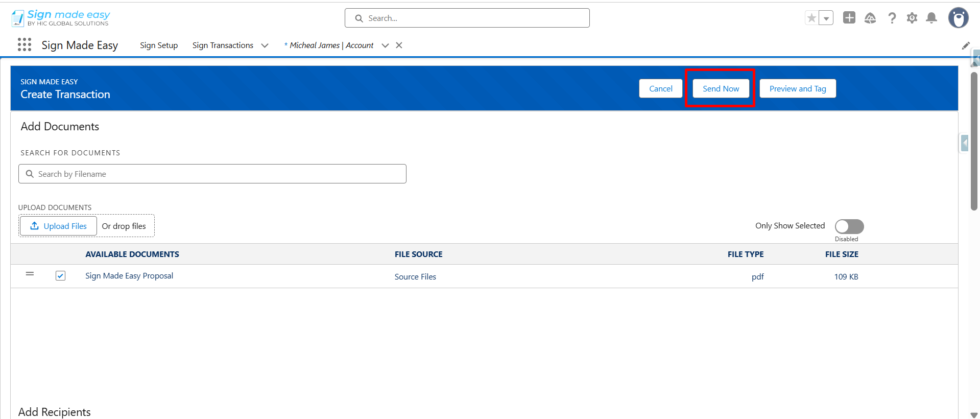Viewport: 980px width, 419px height.
Task: Click the Cancel button
Action: pos(661,88)
